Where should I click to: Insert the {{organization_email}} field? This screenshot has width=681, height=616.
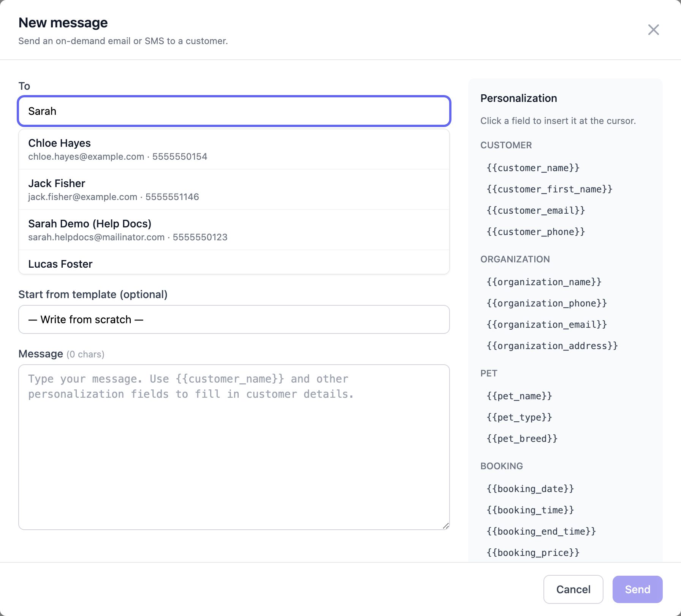click(x=547, y=324)
